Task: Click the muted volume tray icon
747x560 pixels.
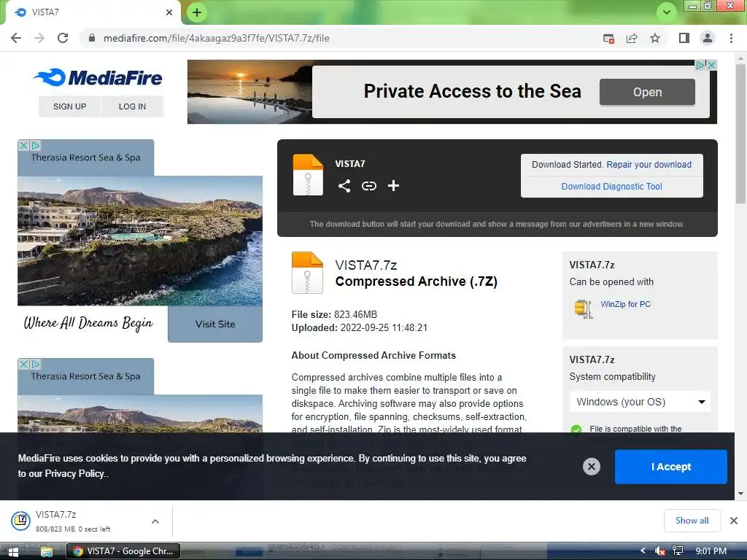Action: (x=659, y=551)
